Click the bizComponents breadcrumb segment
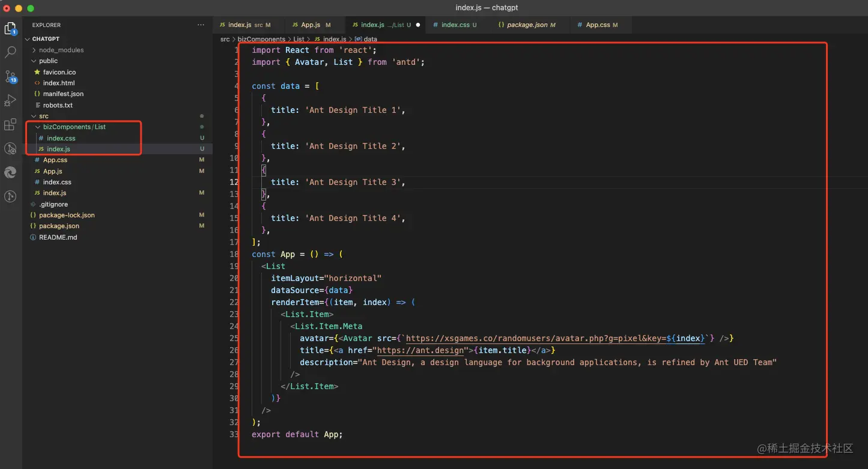The image size is (868, 469). pyautogui.click(x=261, y=39)
